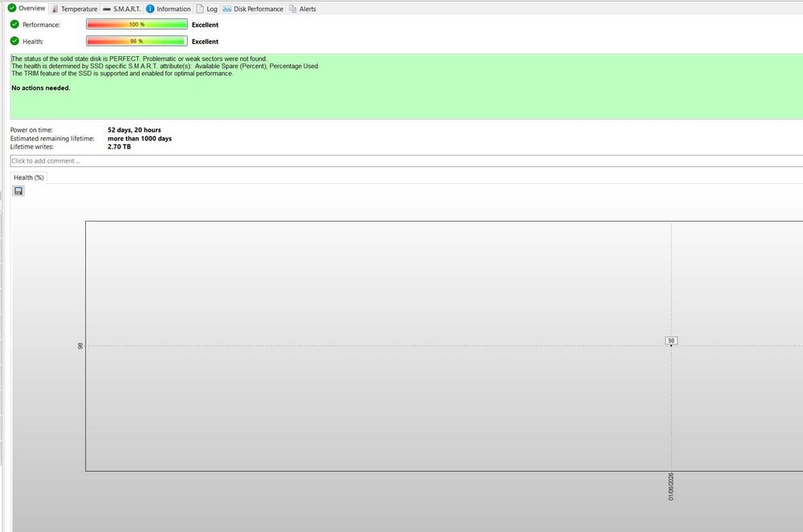This screenshot has width=803, height=532.
Task: Open the Log tab
Action: (x=207, y=9)
